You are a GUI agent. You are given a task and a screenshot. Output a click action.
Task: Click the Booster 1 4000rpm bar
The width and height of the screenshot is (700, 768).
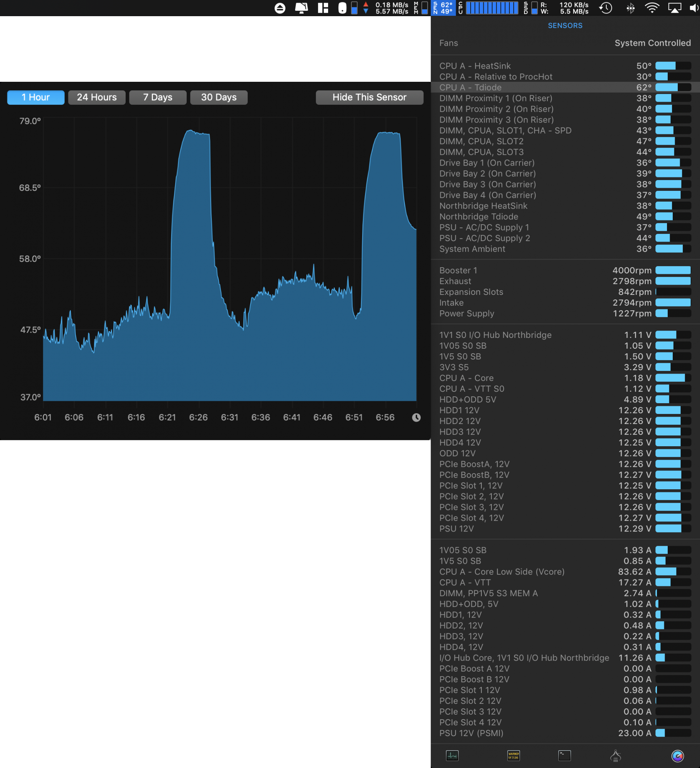pos(673,270)
